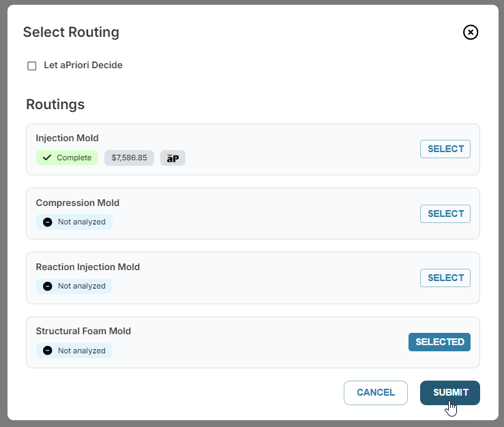
Task: Click the Structural Foam Mold minus icon
Action: pos(48,351)
